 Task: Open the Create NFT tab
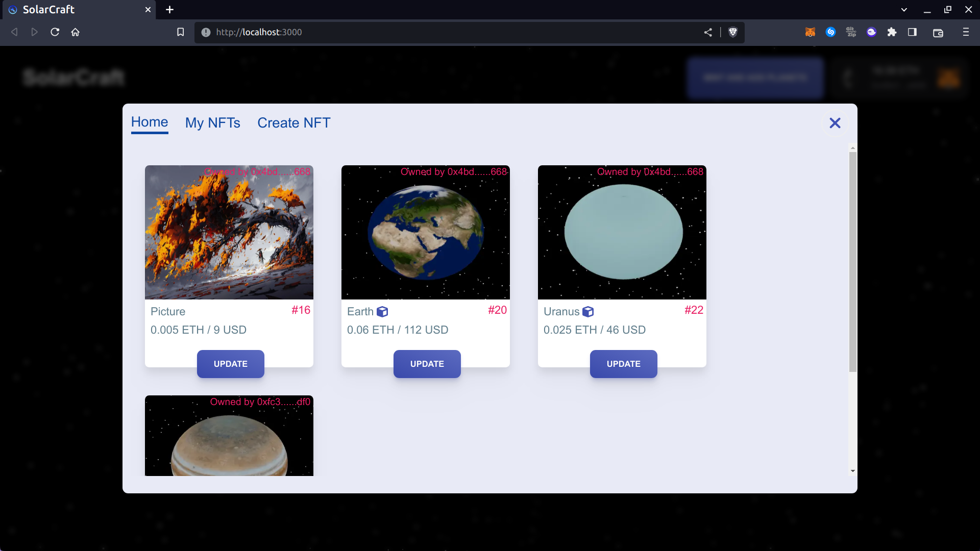293,123
